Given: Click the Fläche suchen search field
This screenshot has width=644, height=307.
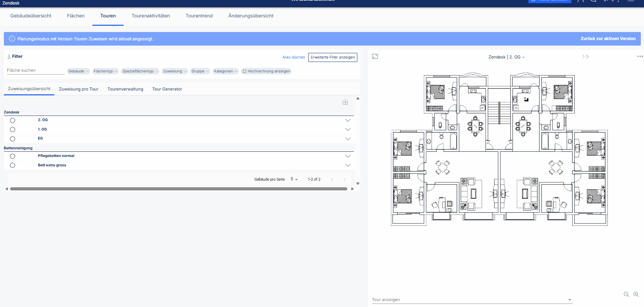Looking at the screenshot, I should [x=36, y=70].
